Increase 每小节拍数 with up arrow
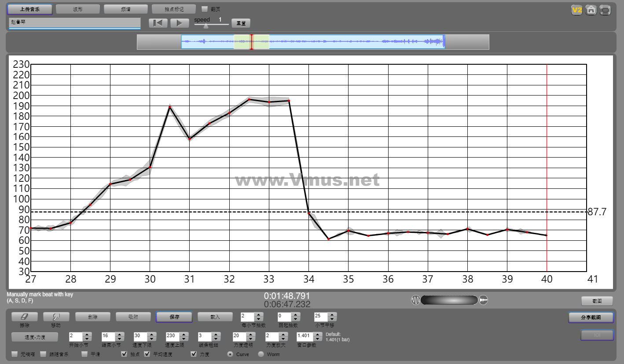This screenshot has width=624, height=364. click(x=259, y=314)
